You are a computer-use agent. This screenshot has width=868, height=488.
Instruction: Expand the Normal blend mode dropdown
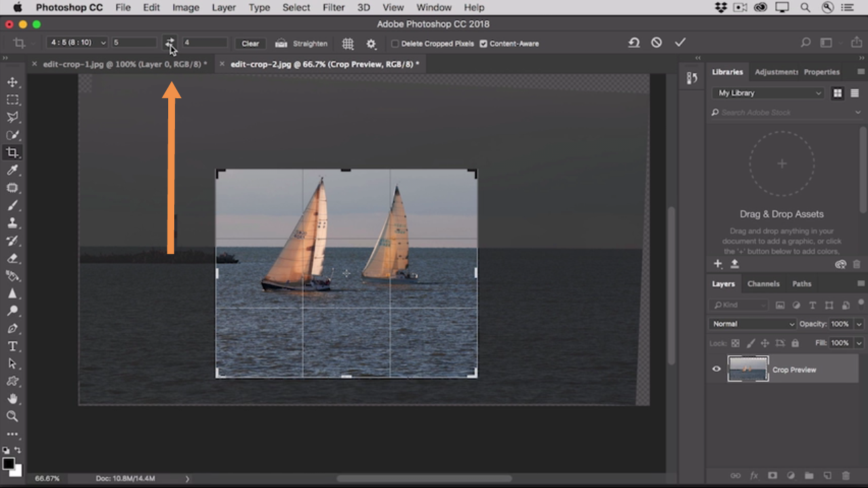click(753, 324)
